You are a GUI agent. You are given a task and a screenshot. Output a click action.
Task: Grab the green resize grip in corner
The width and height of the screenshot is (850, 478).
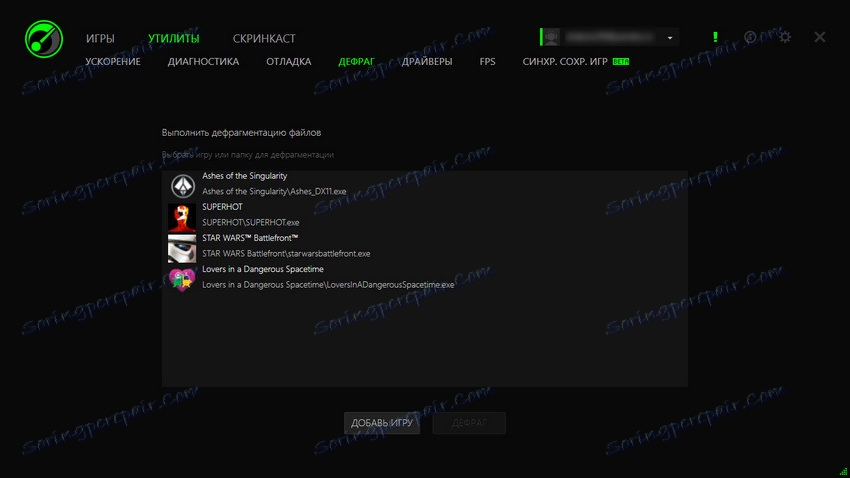(x=843, y=472)
